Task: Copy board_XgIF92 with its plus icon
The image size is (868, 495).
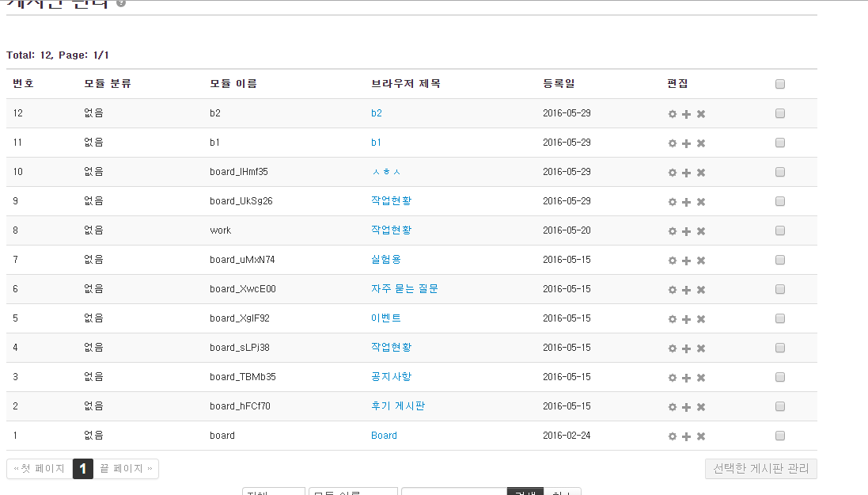Action: point(687,319)
